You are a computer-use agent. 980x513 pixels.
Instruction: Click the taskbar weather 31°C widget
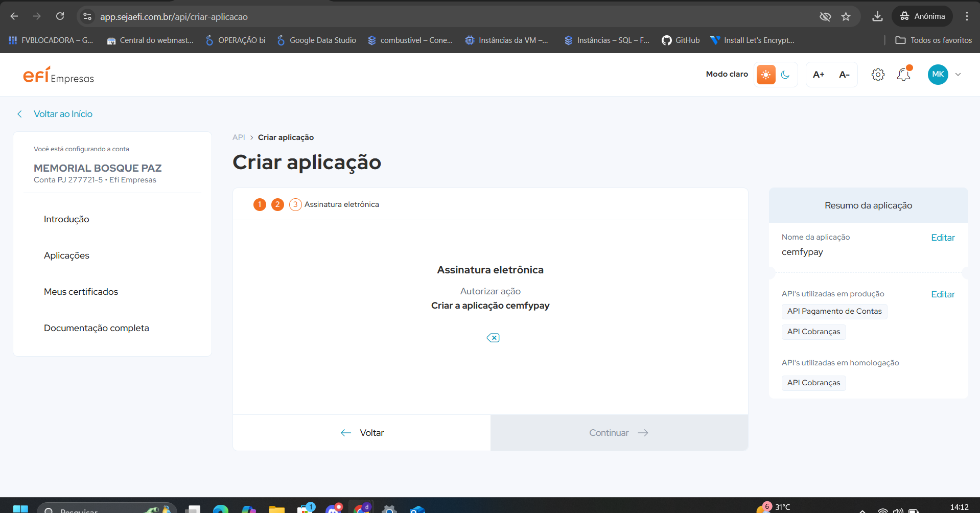pos(773,507)
